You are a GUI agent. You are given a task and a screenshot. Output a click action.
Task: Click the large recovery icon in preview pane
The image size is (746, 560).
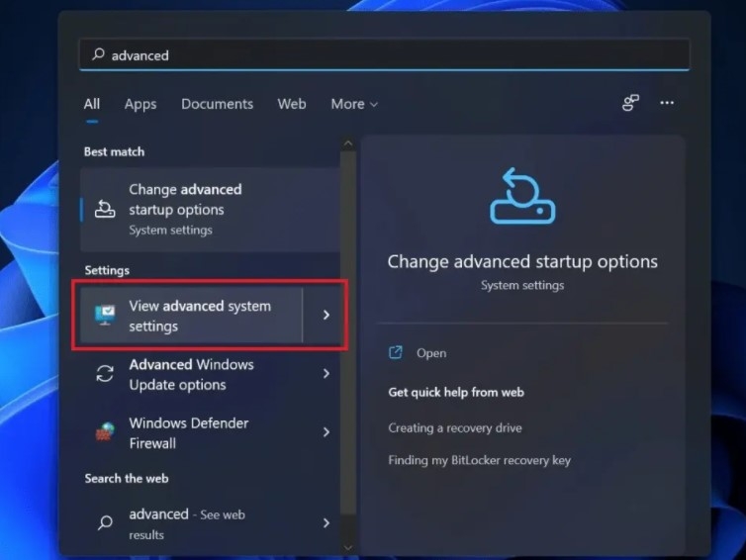point(522,196)
